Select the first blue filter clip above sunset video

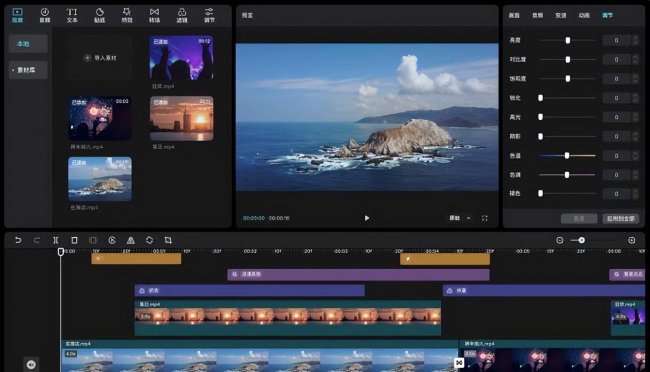(x=250, y=290)
